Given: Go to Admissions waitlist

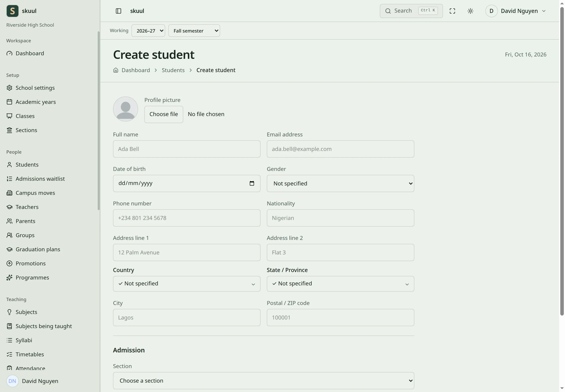Looking at the screenshot, I should pyautogui.click(x=36, y=179).
